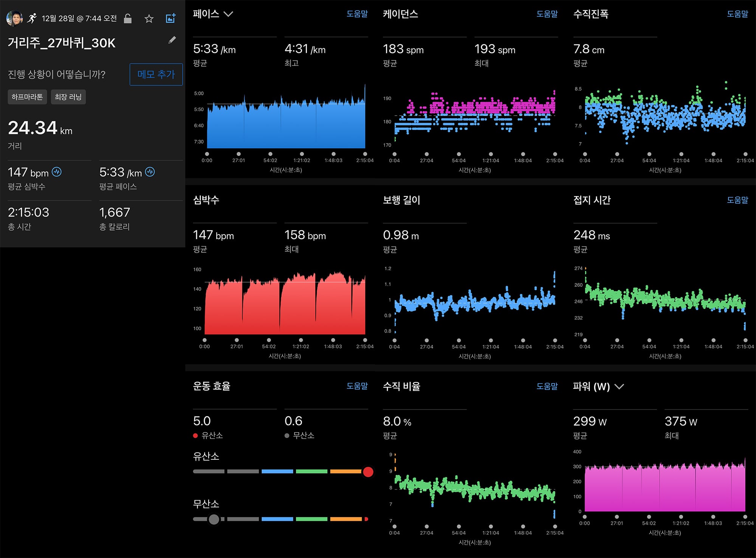Mark activity as favorite with star icon
Viewport: 756px width, 558px height.
pyautogui.click(x=149, y=19)
